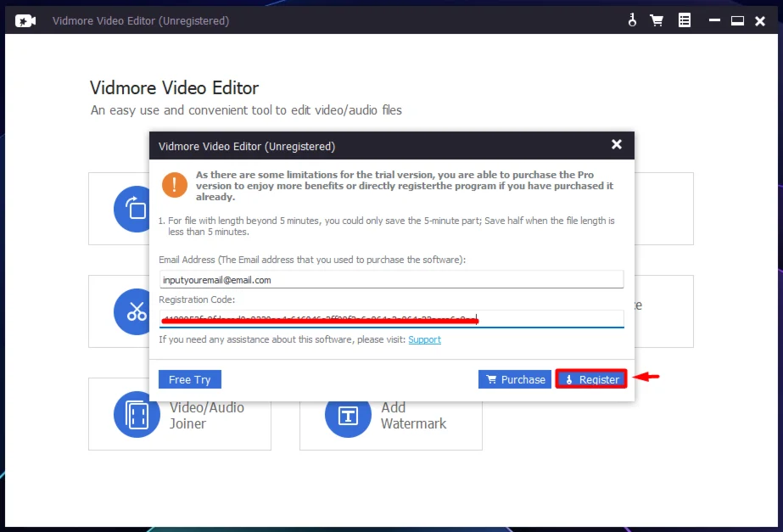
Task: Open registration via title bar key icon
Action: coord(632,20)
